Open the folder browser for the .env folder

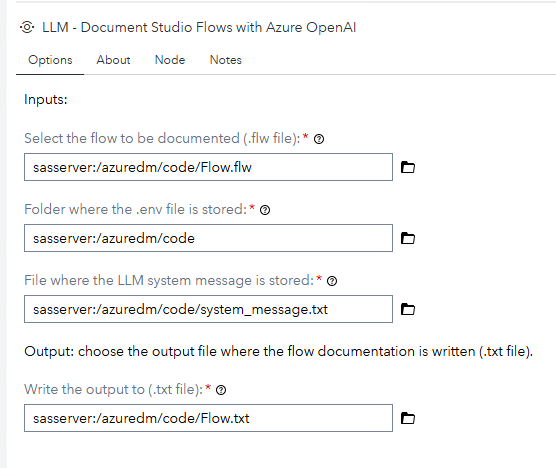click(408, 238)
